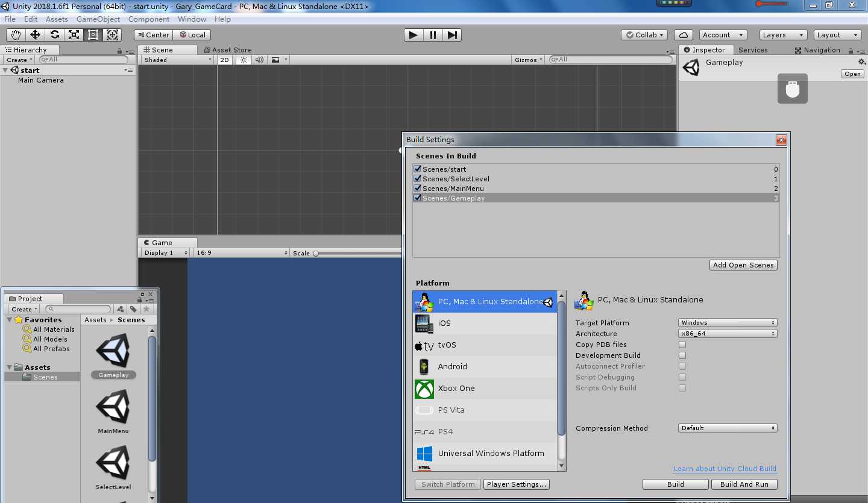Switch to Services tab

753,50
